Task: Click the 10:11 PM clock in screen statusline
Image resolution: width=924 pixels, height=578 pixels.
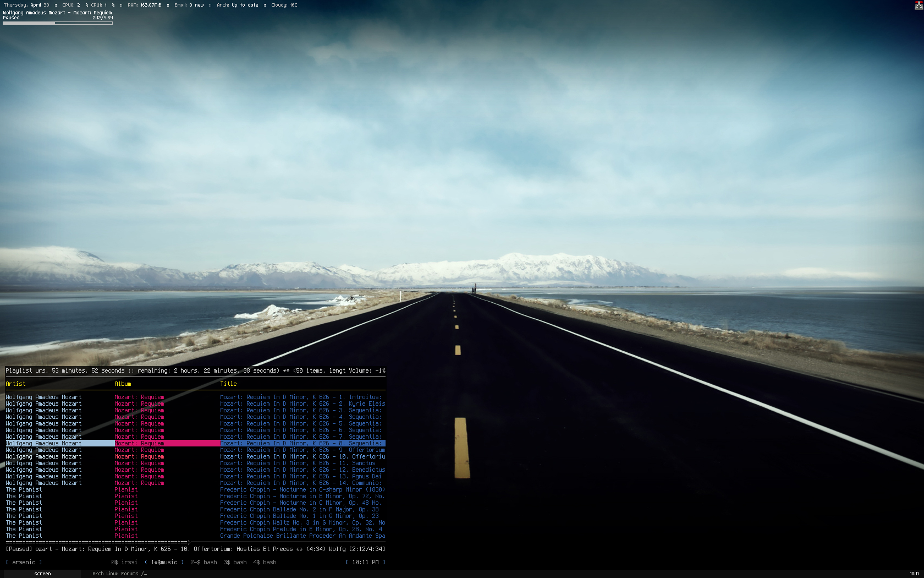Action: [365, 562]
